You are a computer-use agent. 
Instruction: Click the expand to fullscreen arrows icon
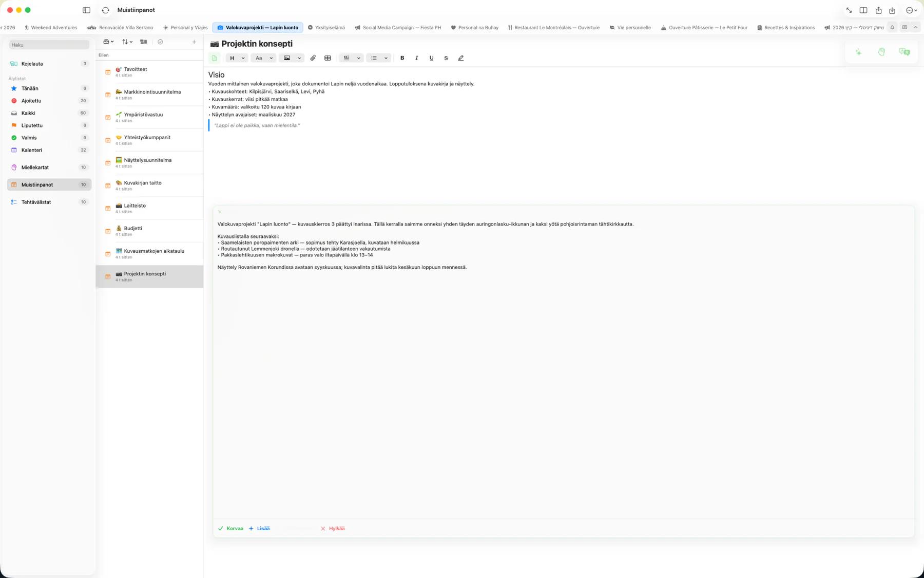849,10
